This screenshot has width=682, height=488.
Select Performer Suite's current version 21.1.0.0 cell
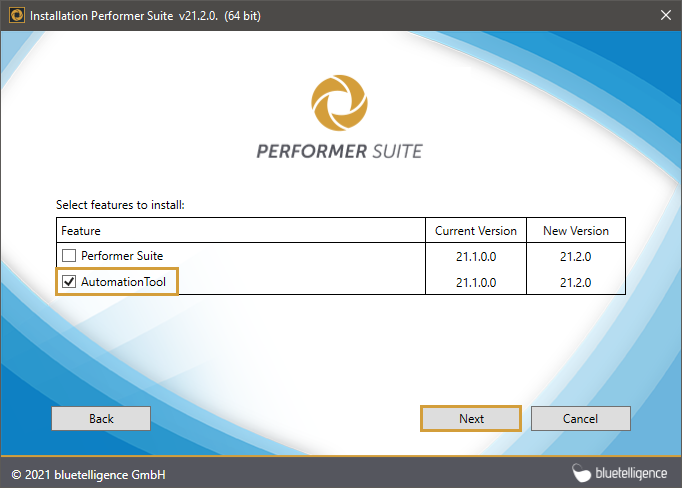point(476,256)
